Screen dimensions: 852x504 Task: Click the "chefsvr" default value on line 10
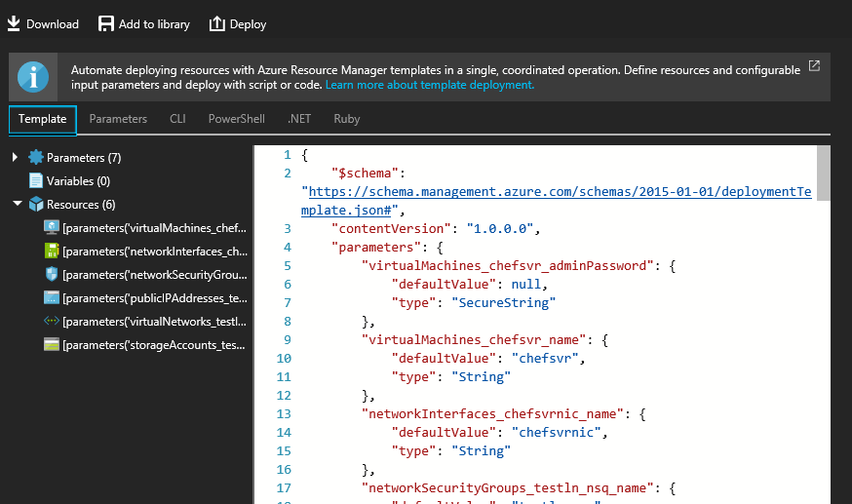tap(545, 359)
